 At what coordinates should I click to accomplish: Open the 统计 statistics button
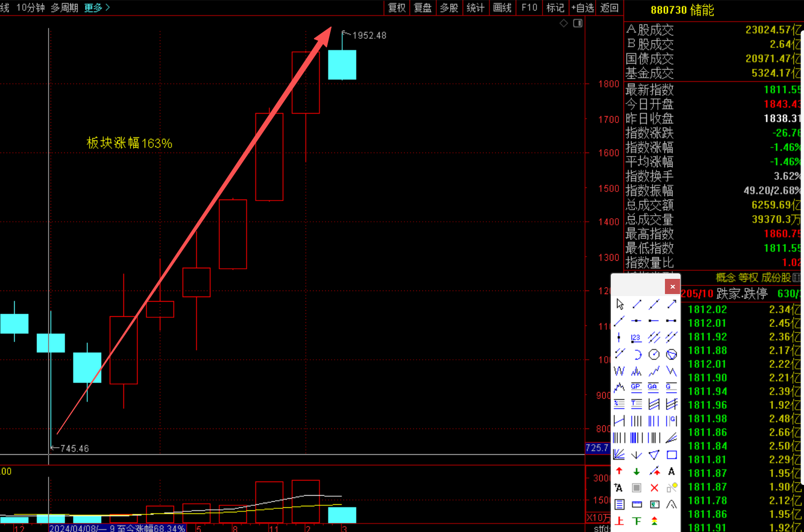[x=475, y=8]
